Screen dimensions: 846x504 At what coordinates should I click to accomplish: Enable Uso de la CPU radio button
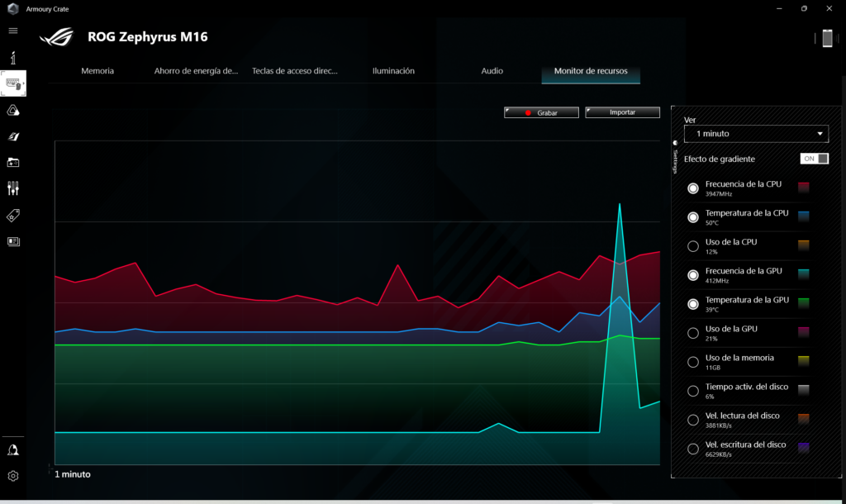pyautogui.click(x=693, y=246)
